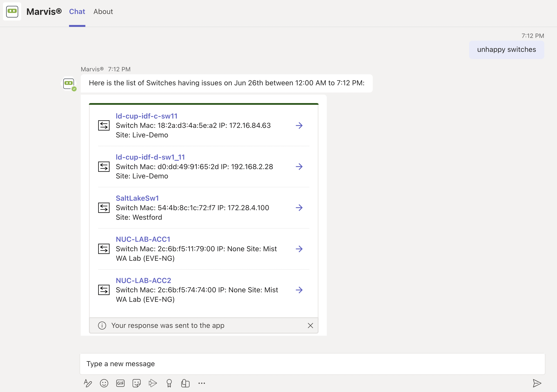Open NUC-LAB-ACC2 switch link

coord(143,280)
